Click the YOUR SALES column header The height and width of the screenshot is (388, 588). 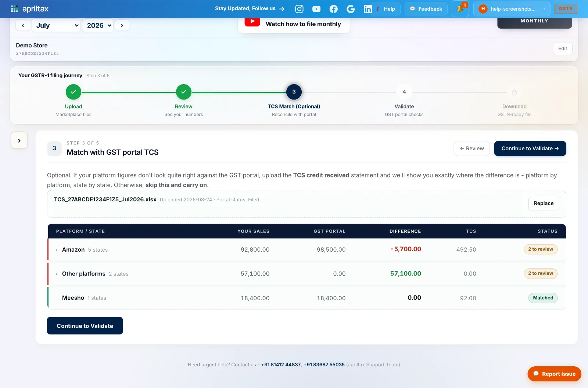tap(254, 231)
